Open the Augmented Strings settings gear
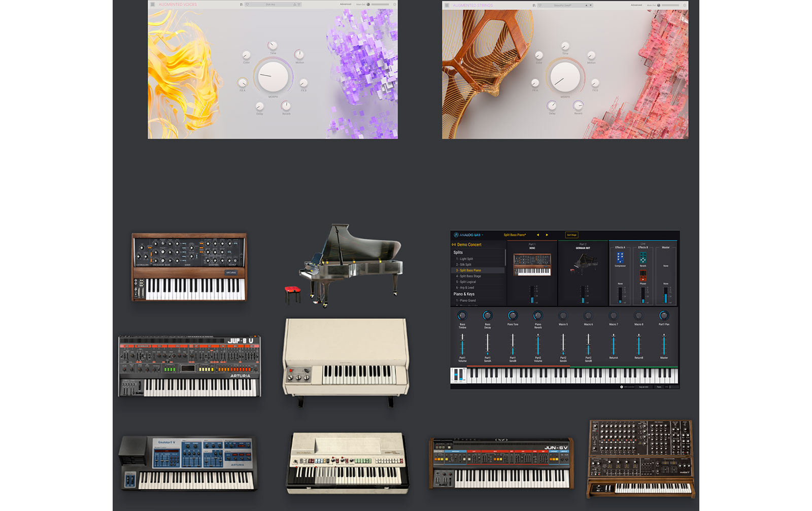Viewport: 812px width, 511px height. tap(685, 5)
